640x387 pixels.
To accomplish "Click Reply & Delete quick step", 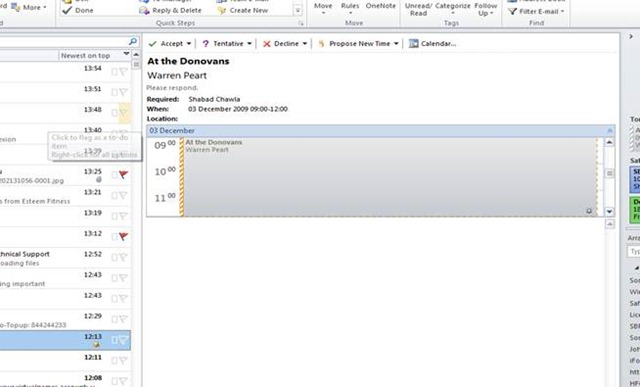I will pos(171,10).
